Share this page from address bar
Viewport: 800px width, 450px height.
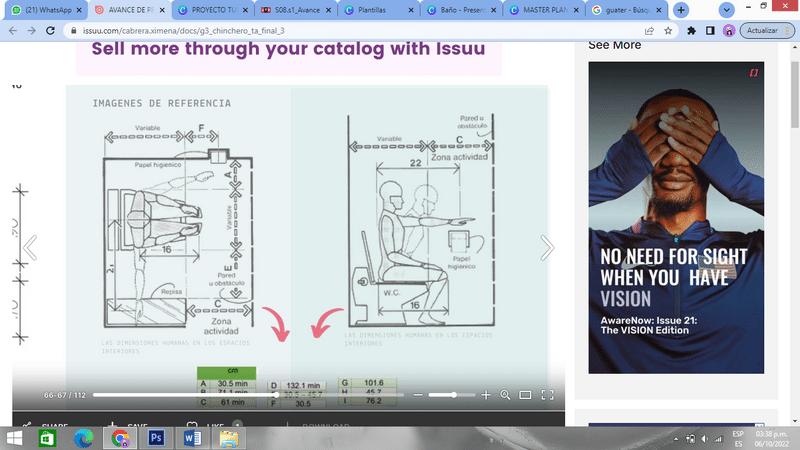click(x=649, y=31)
